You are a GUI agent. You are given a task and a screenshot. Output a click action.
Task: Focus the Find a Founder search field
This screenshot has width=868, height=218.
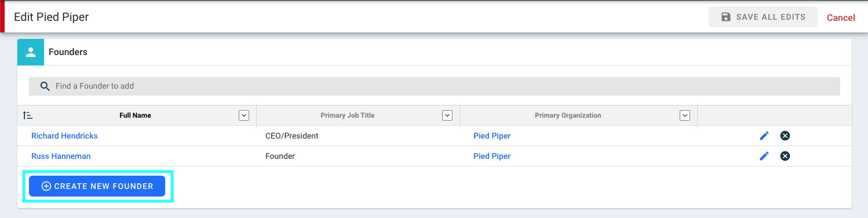(x=435, y=86)
